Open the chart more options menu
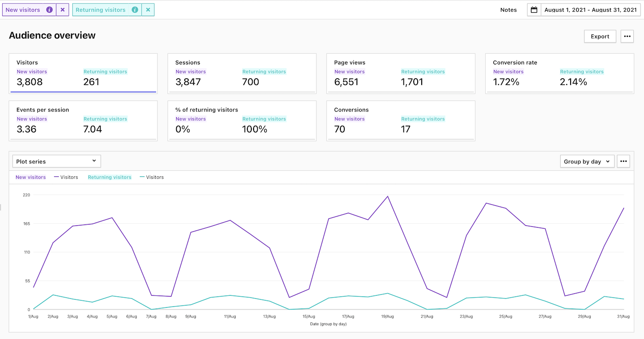644x339 pixels. pos(623,161)
